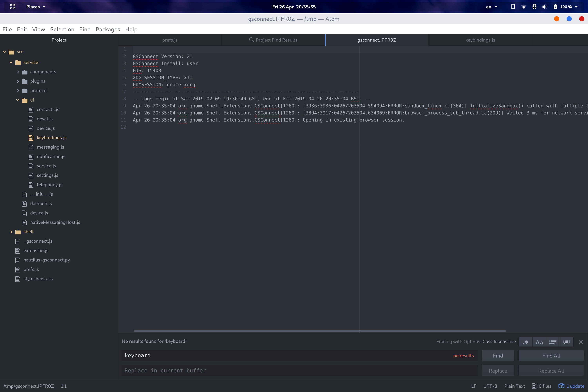Open the Places dropdown in top bar
The height and width of the screenshot is (392, 588).
36,7
